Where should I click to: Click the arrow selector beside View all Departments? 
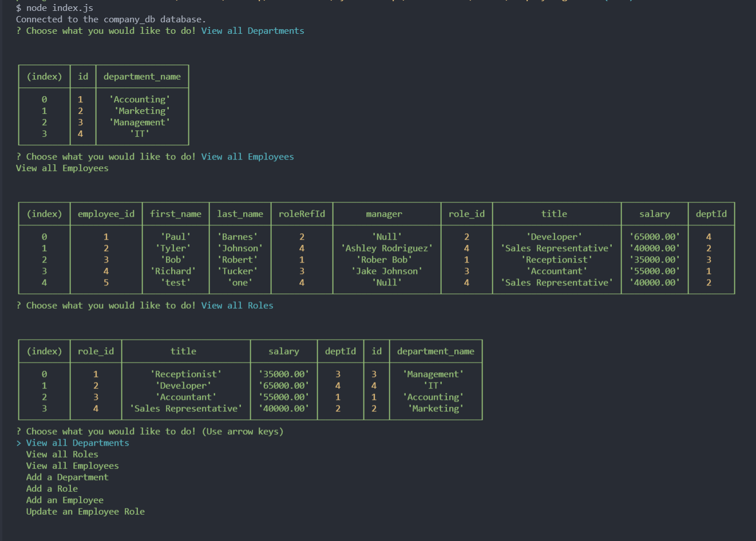click(x=18, y=442)
